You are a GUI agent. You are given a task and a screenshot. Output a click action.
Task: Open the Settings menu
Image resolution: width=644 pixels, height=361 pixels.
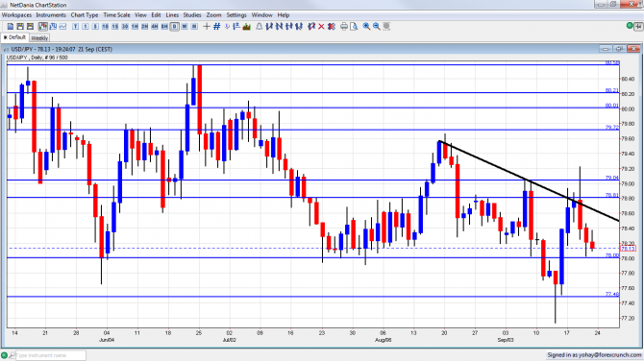pyautogui.click(x=236, y=15)
